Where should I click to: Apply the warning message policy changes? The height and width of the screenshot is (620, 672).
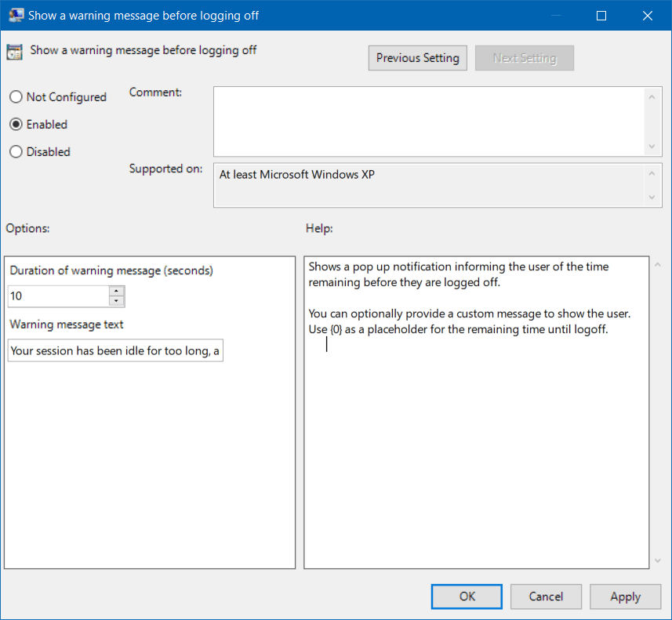pos(625,596)
